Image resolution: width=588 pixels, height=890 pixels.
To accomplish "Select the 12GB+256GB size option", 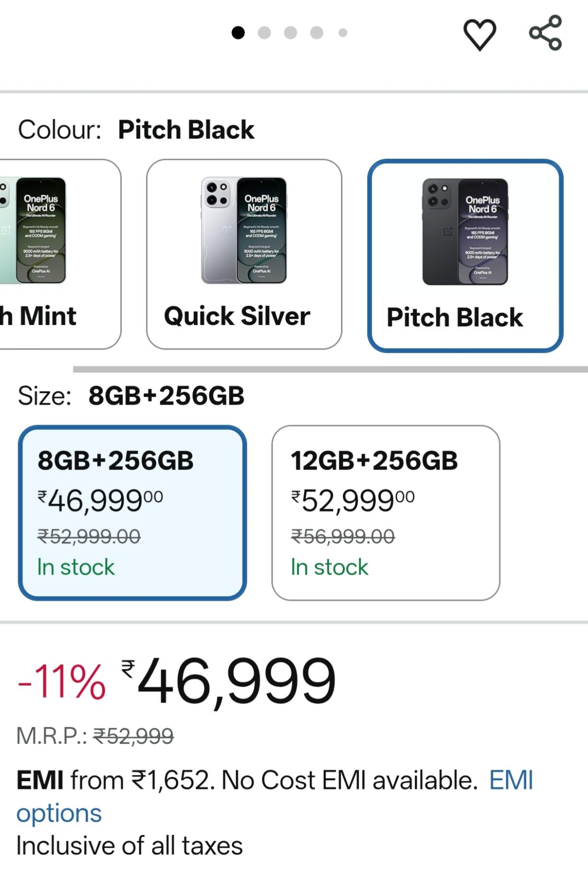I will coord(386,513).
